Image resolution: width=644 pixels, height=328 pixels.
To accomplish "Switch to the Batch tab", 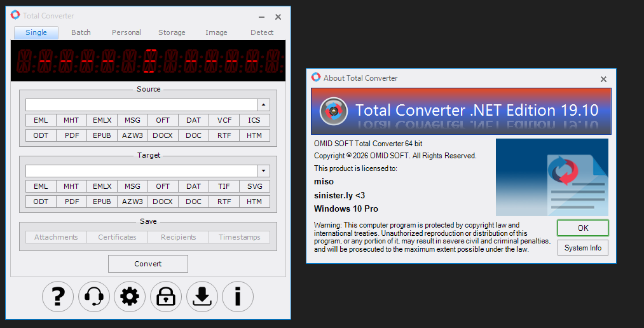I will pos(81,32).
